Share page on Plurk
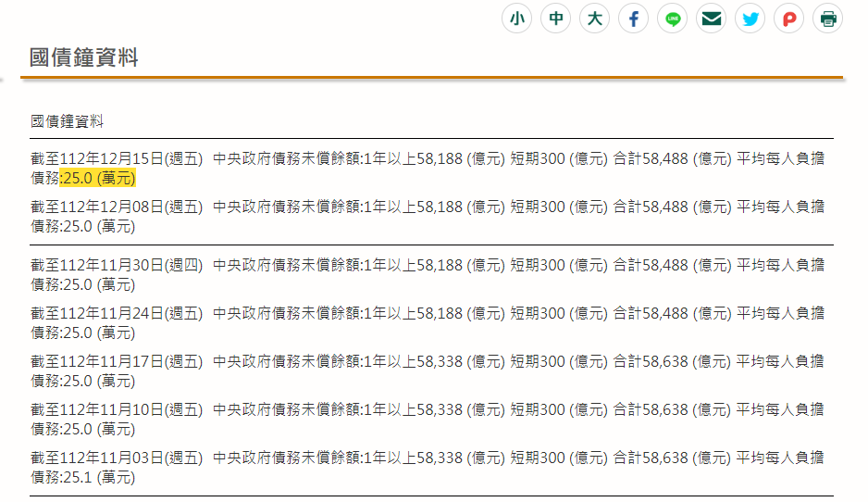The image size is (868, 502). pyautogui.click(x=789, y=19)
